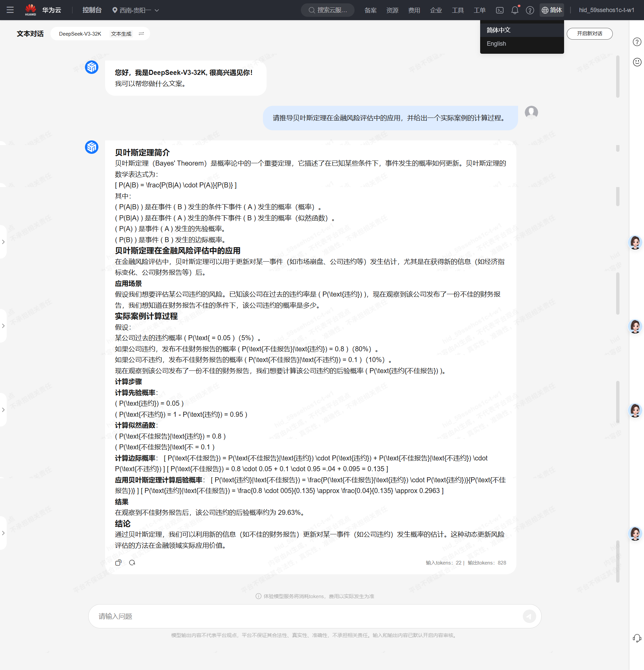644x670 pixels.
Task: Open the notifications bell
Action: coord(515,10)
